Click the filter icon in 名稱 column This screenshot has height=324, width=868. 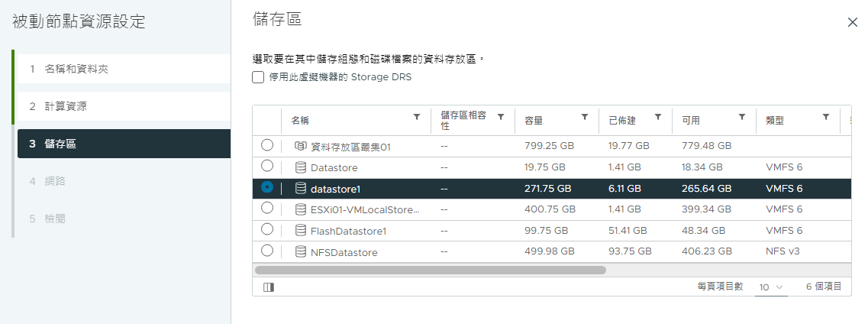point(417,117)
